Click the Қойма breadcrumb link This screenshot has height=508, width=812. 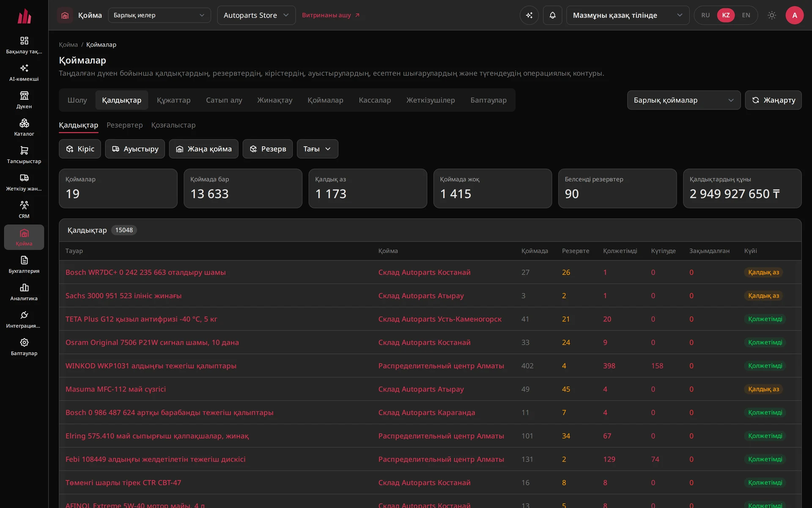tap(68, 44)
